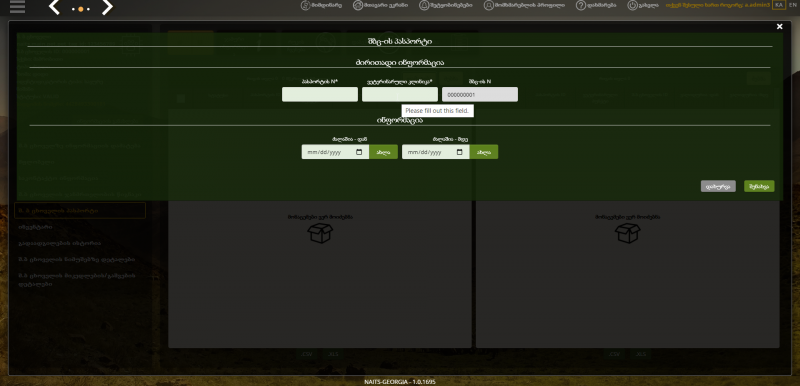Screen dimensions: 800x386
Task: Click the Now (ახლა) button beside valid-to date
Action: click(x=484, y=152)
